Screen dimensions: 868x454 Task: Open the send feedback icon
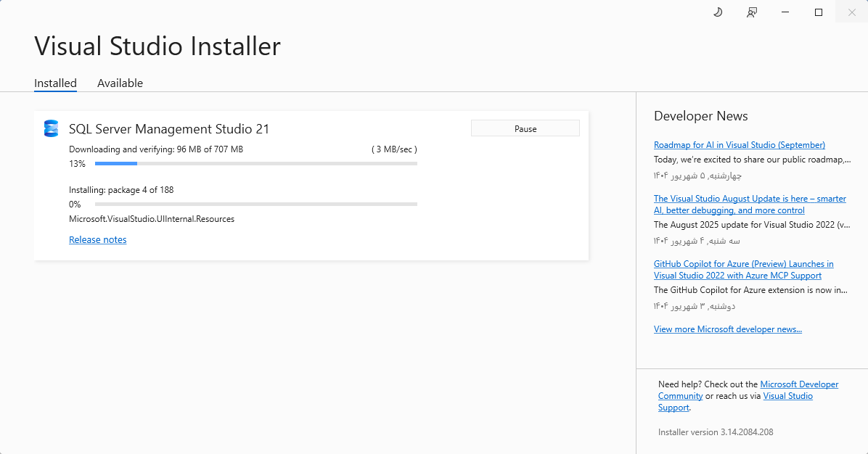(x=752, y=12)
